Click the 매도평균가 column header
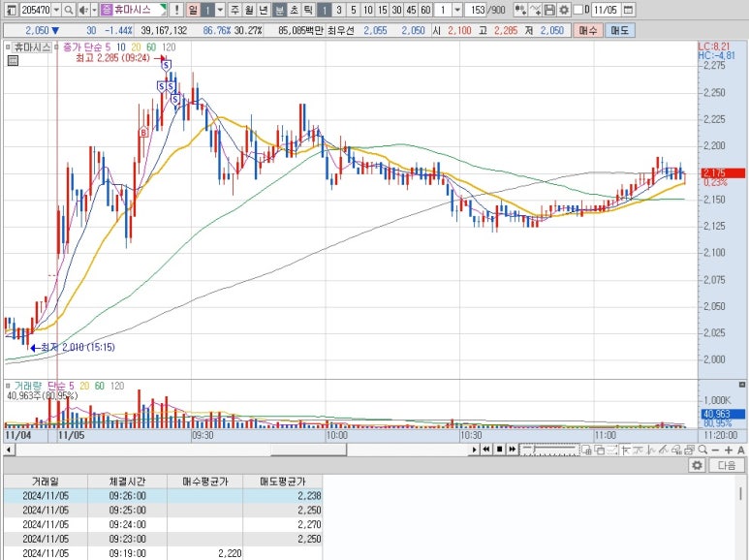Viewport: 749px width, 560px height. [x=283, y=482]
